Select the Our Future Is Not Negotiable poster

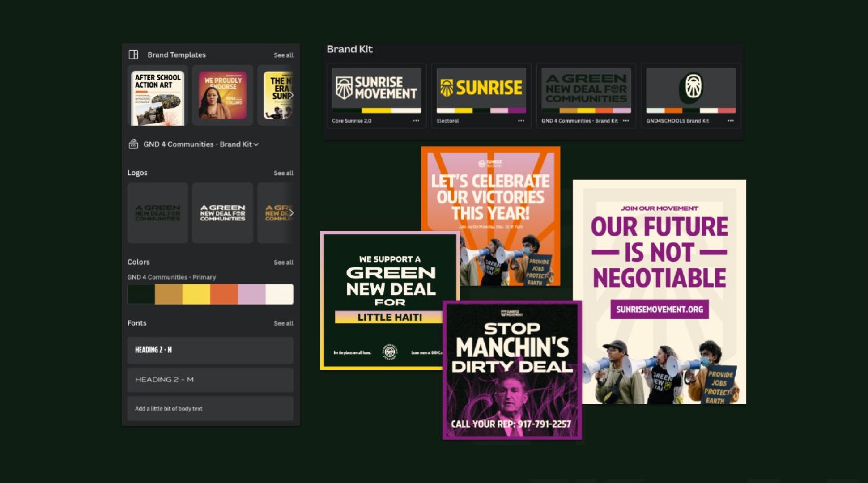660,292
